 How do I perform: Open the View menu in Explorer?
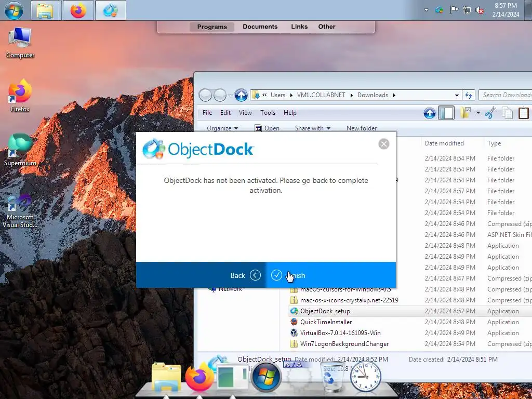click(245, 113)
